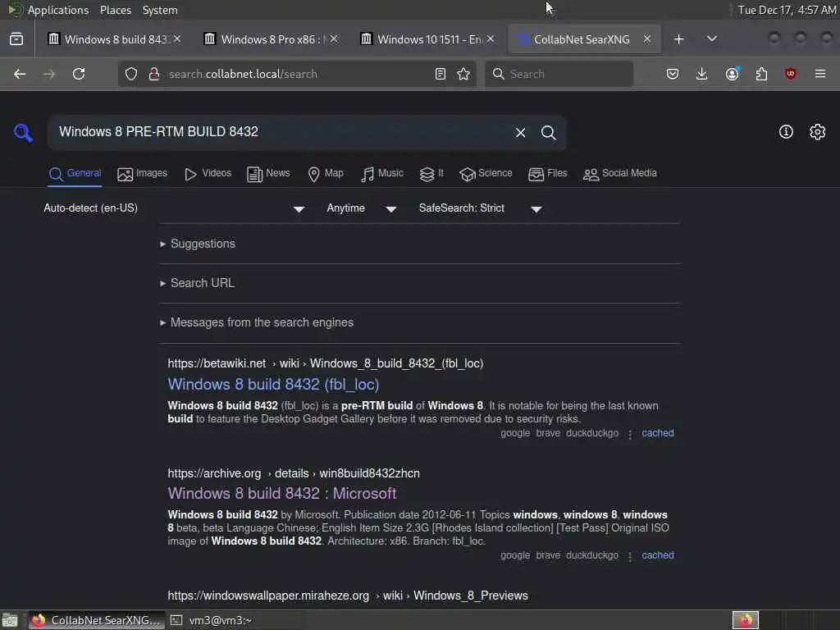Open more options dots for betawiki result
This screenshot has width=840, height=630.
[630, 434]
